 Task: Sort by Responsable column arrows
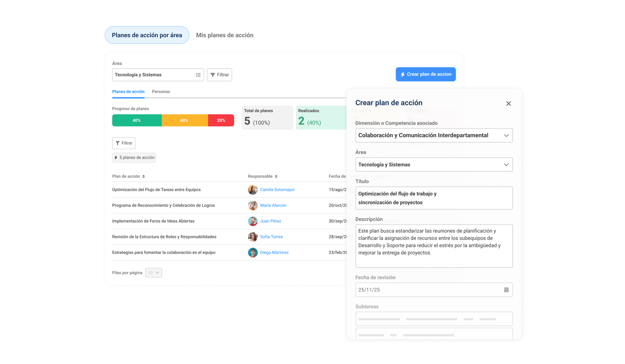(276, 176)
